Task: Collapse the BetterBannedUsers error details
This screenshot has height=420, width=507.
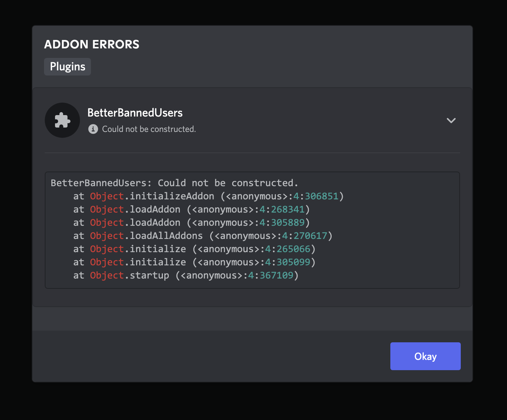Action: [x=451, y=120]
